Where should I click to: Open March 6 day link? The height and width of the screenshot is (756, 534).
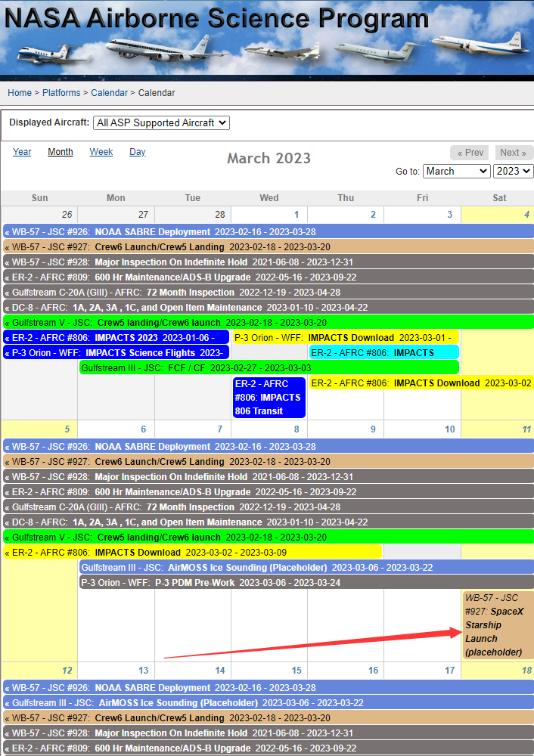tap(143, 429)
